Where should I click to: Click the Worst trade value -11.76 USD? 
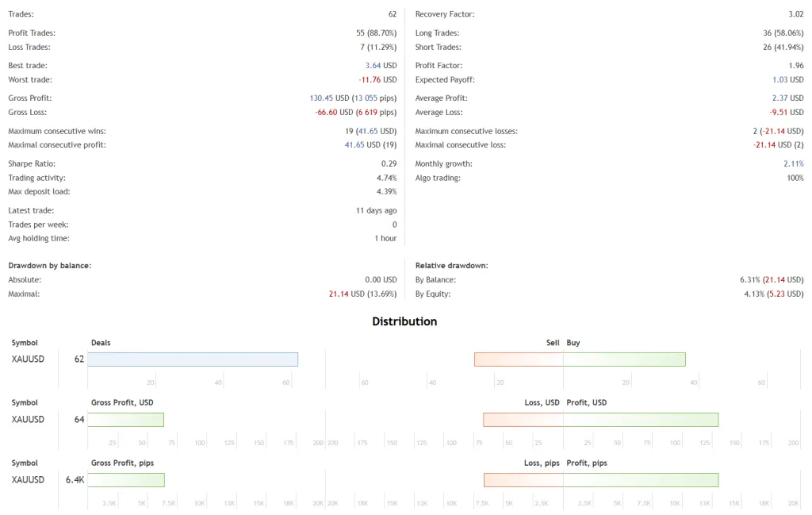(377, 80)
